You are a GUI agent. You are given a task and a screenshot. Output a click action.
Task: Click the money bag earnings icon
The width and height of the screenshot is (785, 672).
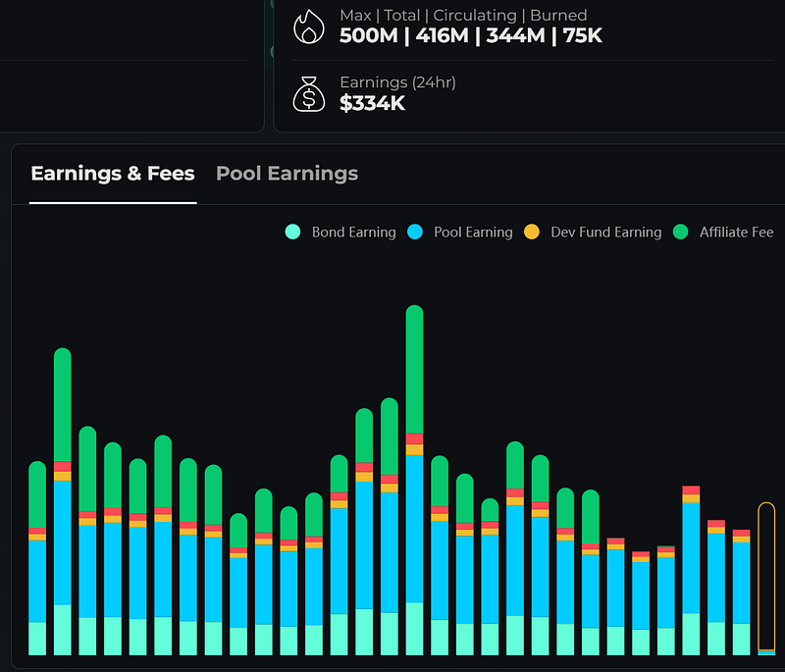click(x=308, y=94)
